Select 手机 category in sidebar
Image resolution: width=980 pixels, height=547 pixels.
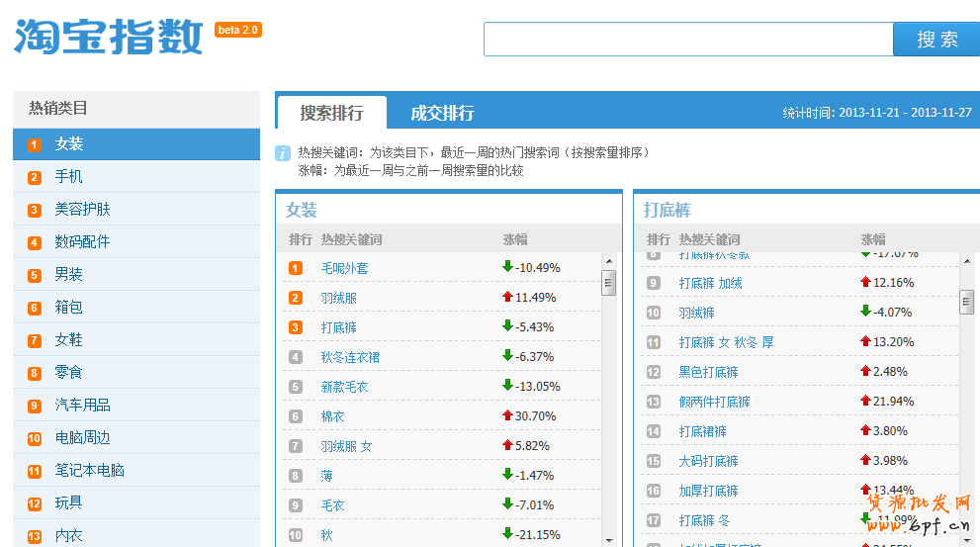tap(136, 177)
